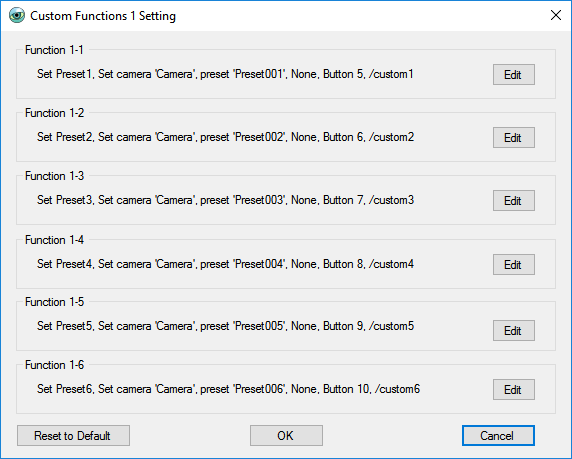Confirm settings with OK button

[286, 435]
